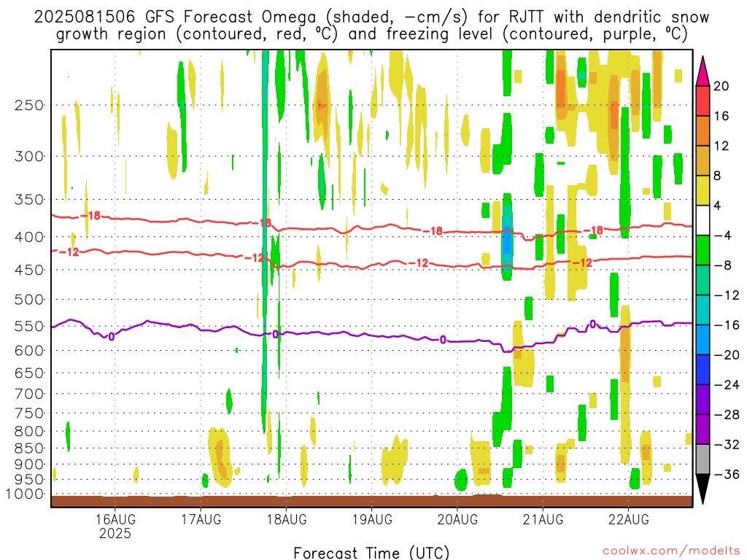Viewport: 747px width, 560px height.
Task: Click the colorbar tick value -36
Action: [x=727, y=474]
